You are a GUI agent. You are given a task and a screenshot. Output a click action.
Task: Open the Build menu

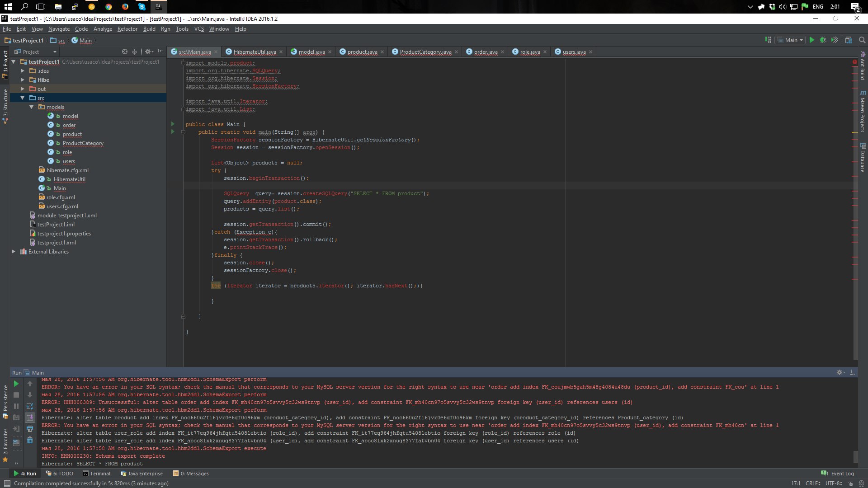click(149, 28)
